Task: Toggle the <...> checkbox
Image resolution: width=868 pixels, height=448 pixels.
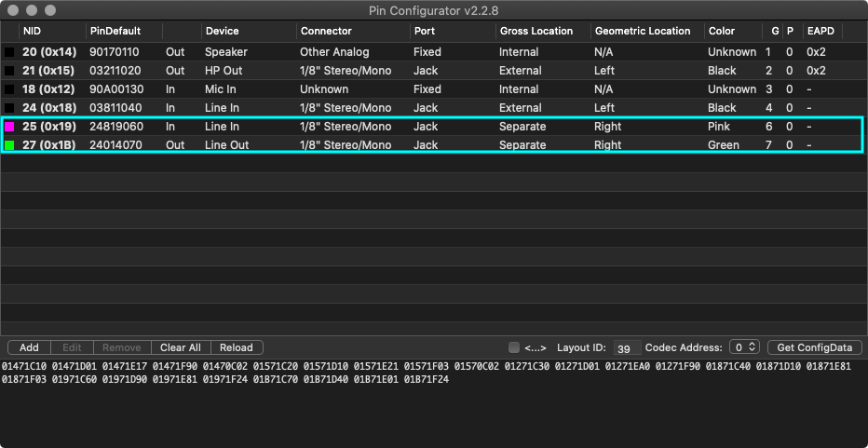Action: pos(514,347)
